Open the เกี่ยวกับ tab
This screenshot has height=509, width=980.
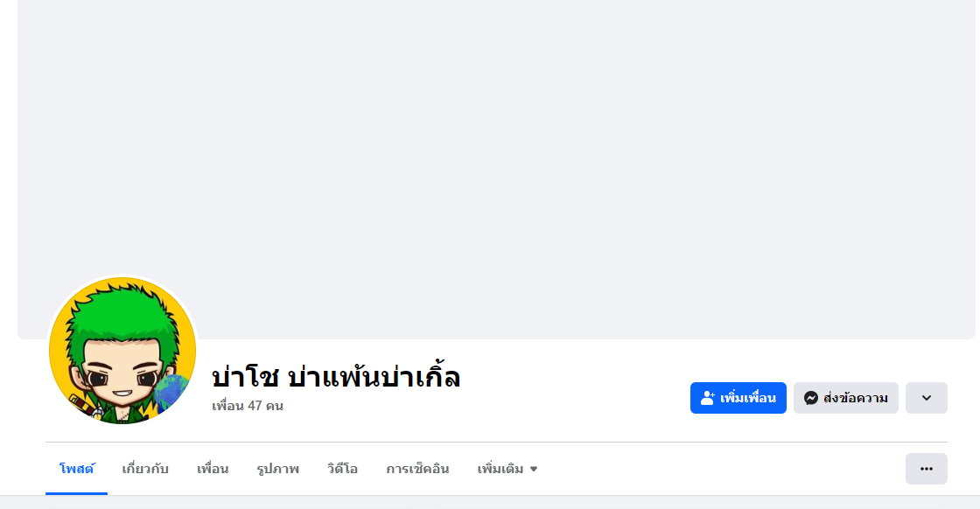click(145, 469)
